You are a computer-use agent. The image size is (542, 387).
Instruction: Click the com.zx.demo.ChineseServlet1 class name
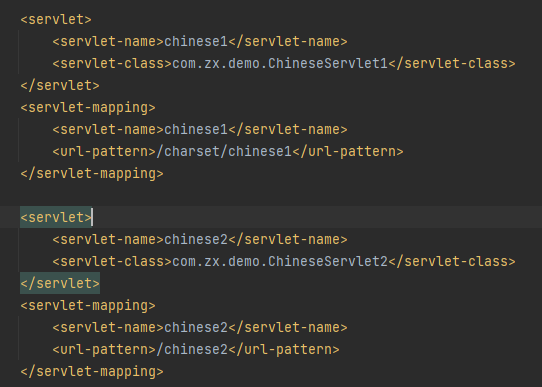(280, 64)
